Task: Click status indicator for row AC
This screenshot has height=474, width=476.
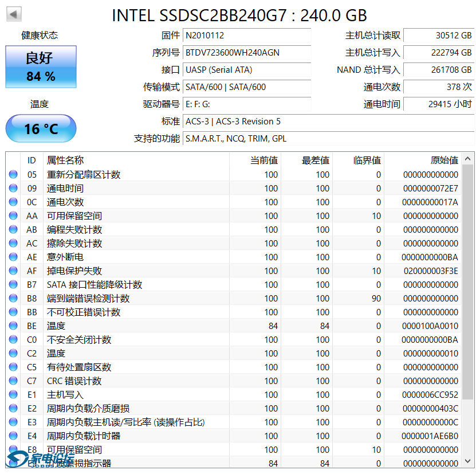Action: 13,243
